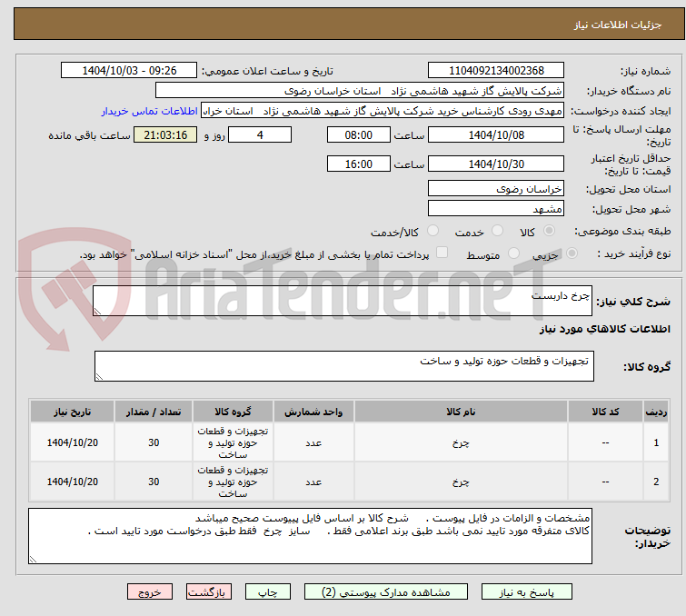The width and height of the screenshot is (686, 616).
Task: Click quantity 30 in row 1
Action: tap(154, 442)
